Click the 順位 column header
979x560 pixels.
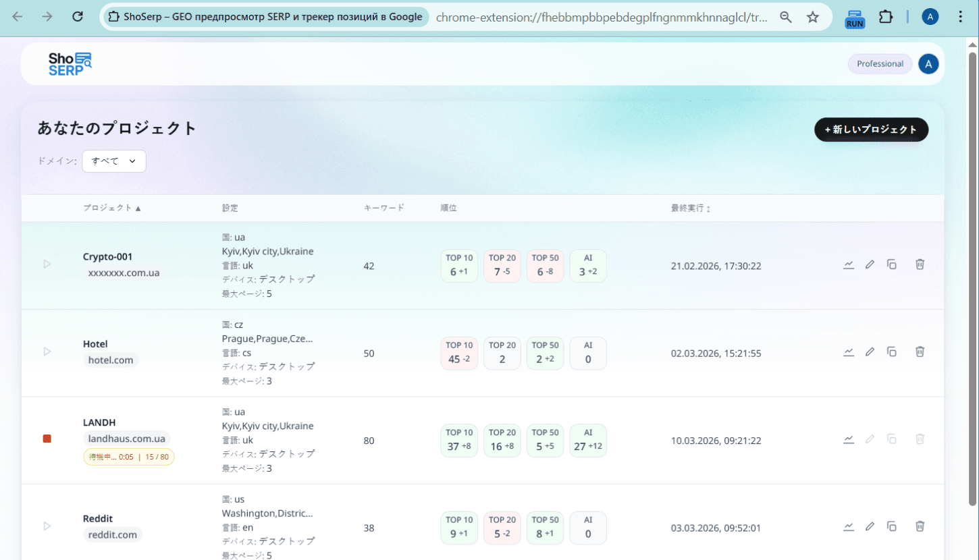click(x=448, y=208)
